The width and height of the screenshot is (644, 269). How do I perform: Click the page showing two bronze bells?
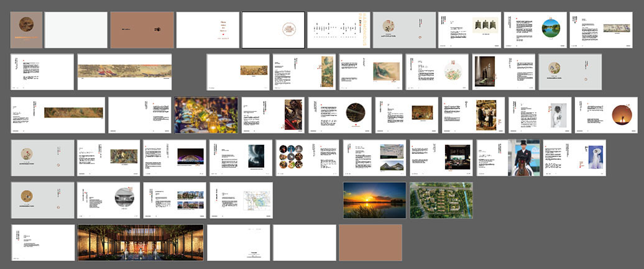(x=469, y=30)
